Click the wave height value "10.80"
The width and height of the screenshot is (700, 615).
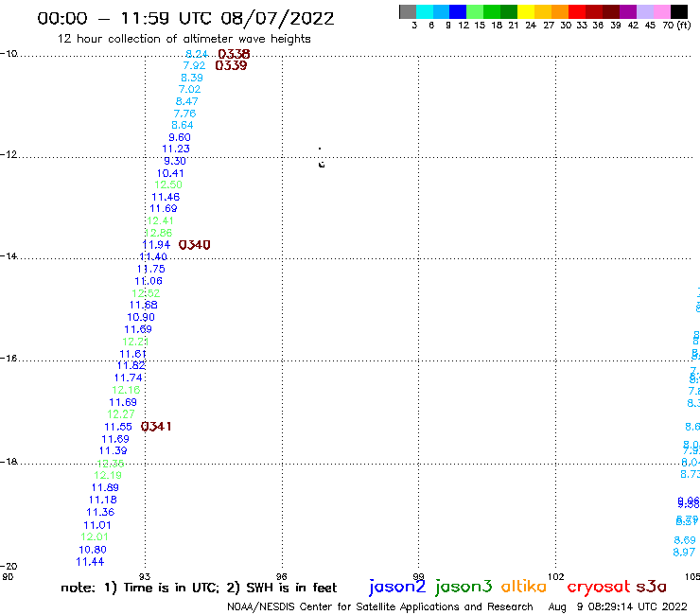click(x=93, y=550)
